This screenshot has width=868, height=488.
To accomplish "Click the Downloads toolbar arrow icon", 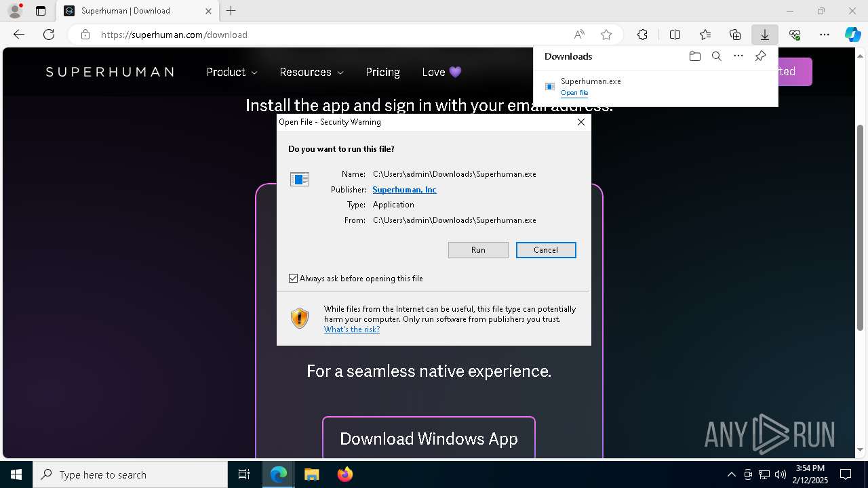I will (x=765, y=35).
